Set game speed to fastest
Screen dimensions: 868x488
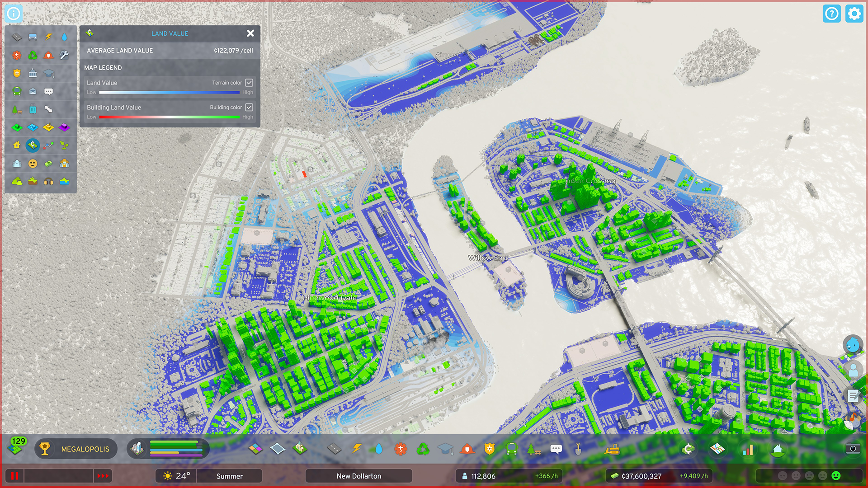click(x=103, y=476)
